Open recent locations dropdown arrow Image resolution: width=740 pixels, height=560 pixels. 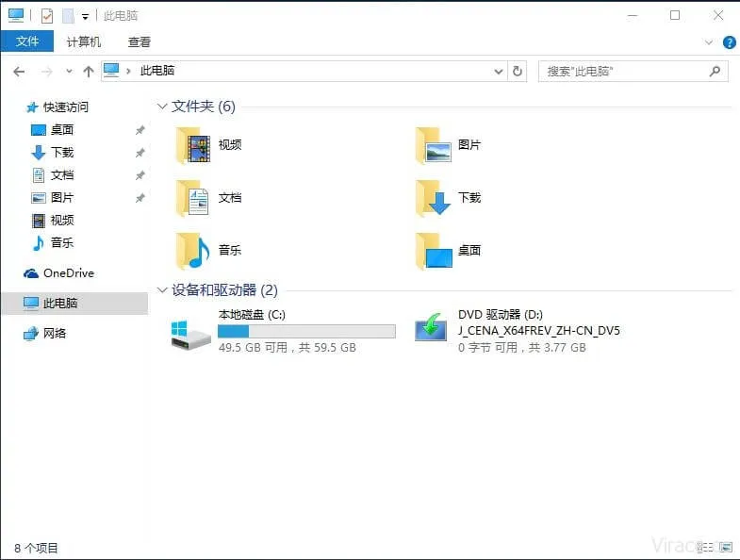point(70,72)
